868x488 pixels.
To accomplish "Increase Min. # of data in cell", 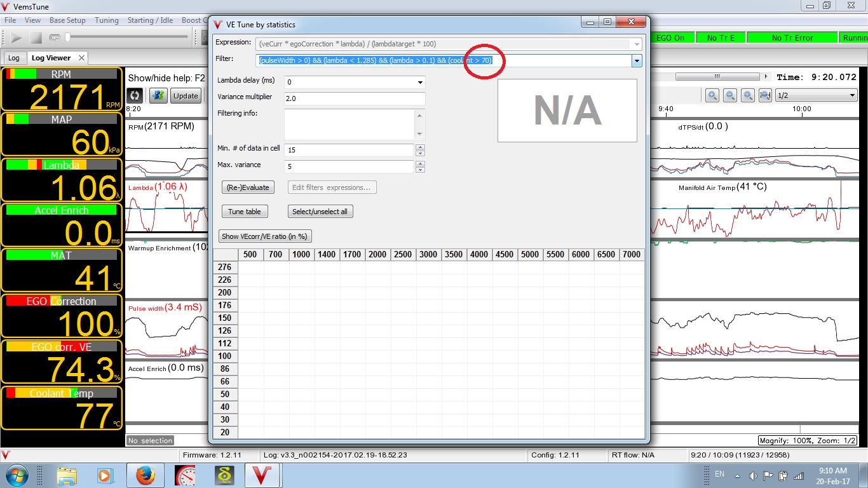I will [x=419, y=147].
